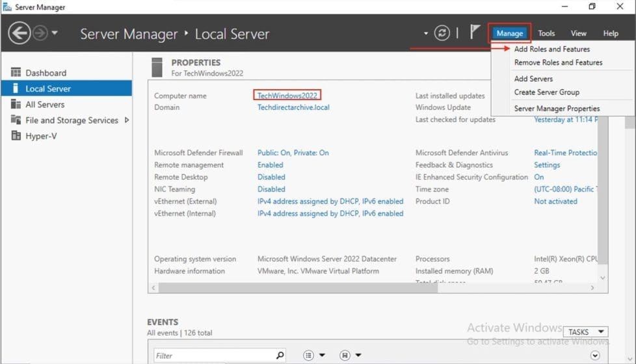Image resolution: width=636 pixels, height=364 pixels.
Task: Expand the Events section chevron
Action: click(594, 355)
